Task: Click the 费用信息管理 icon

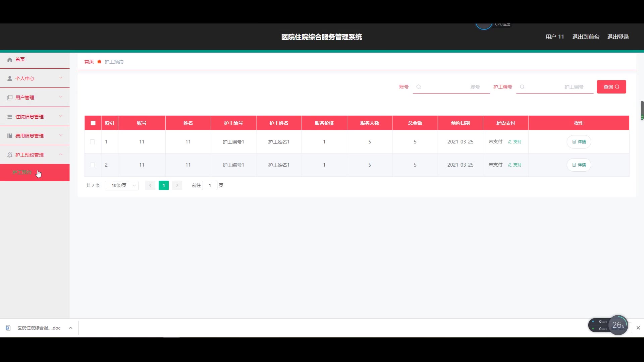Action: (x=10, y=136)
